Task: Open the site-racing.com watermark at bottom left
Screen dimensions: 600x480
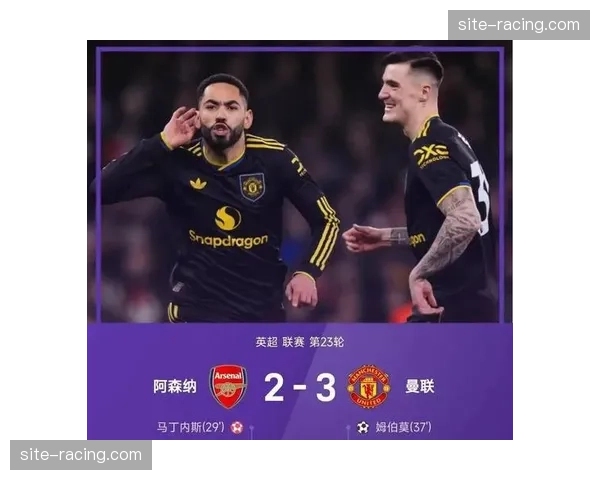Action: (x=81, y=455)
